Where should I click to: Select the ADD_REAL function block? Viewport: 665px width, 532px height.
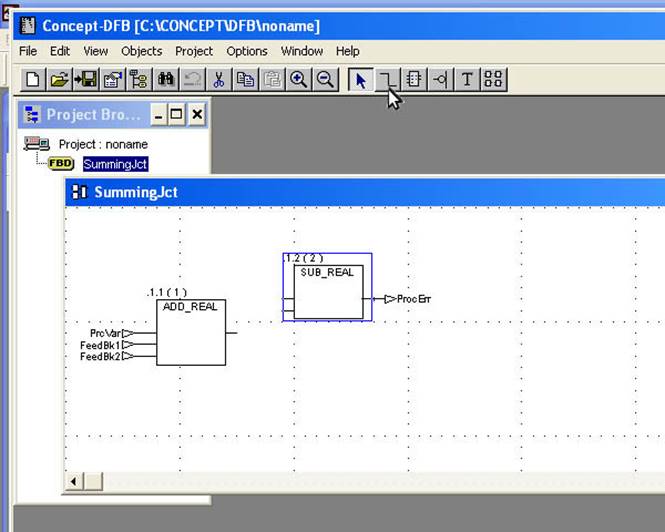coord(191,332)
